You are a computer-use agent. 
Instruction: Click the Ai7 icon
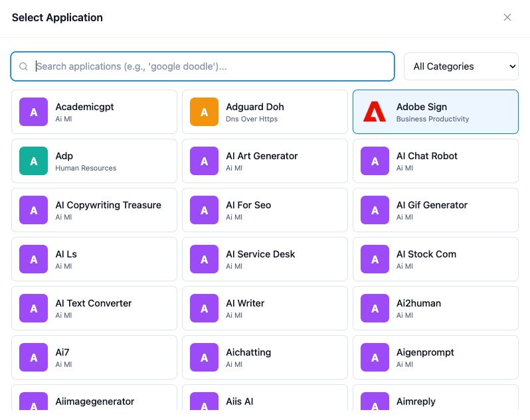tap(33, 357)
